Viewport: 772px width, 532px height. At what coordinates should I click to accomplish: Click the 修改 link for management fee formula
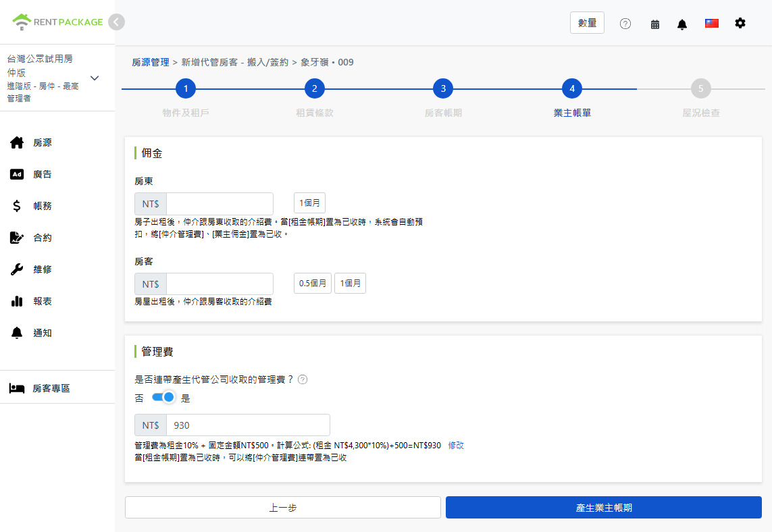(456, 446)
